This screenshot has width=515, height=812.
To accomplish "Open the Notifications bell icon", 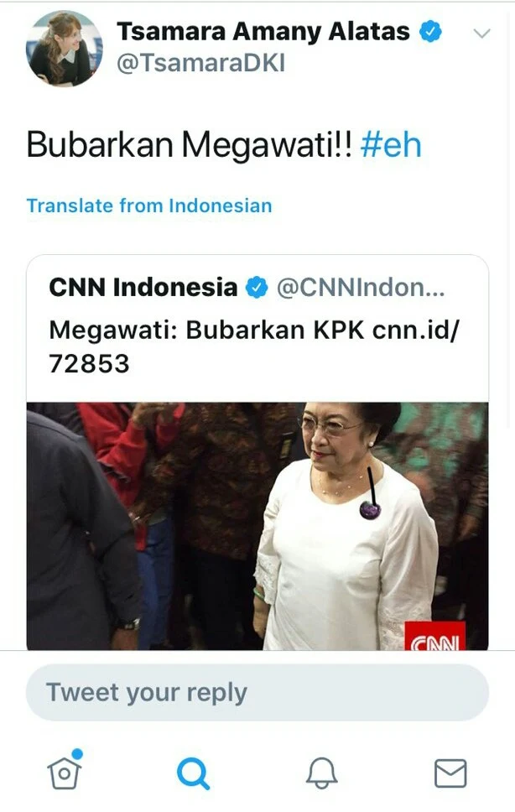I will [x=321, y=773].
